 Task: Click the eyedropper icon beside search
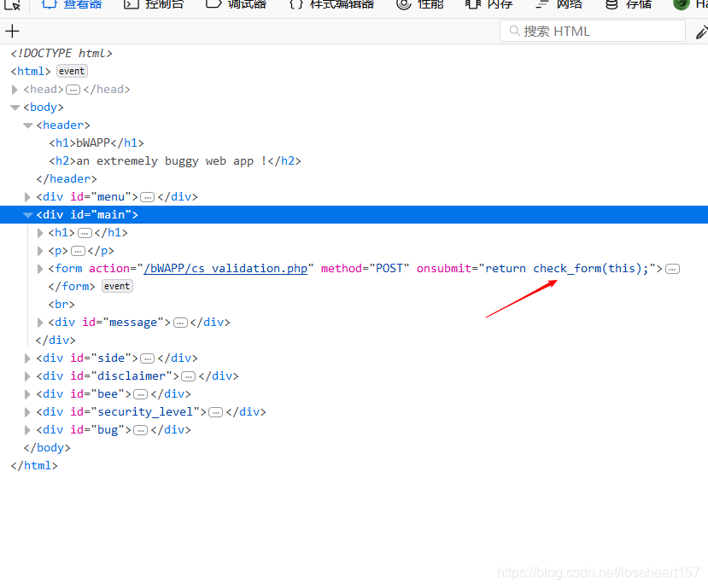tap(701, 32)
